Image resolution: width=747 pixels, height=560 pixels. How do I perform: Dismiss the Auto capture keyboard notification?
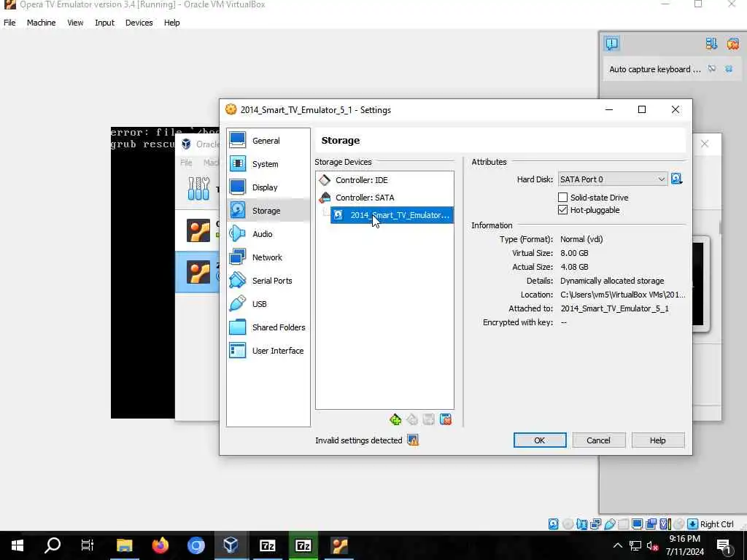pos(729,69)
